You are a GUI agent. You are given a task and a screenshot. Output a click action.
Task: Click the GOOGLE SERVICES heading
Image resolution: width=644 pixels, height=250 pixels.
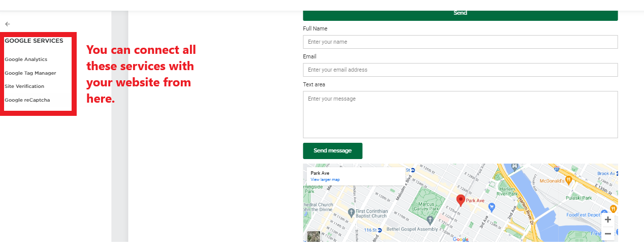34,41
